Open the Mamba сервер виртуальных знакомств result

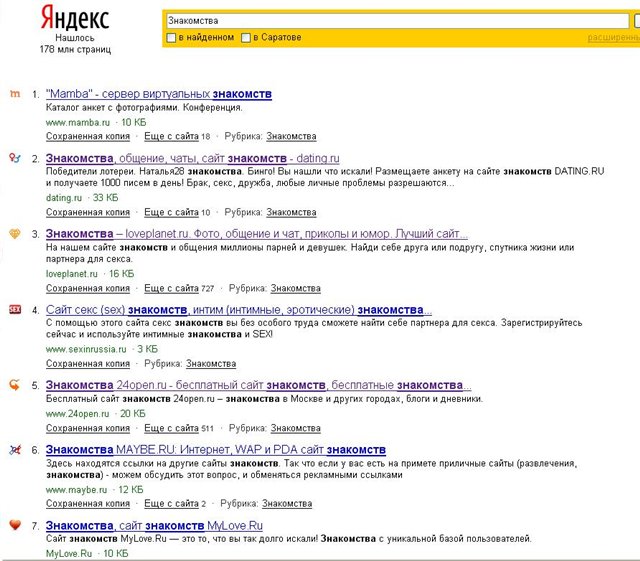159,94
